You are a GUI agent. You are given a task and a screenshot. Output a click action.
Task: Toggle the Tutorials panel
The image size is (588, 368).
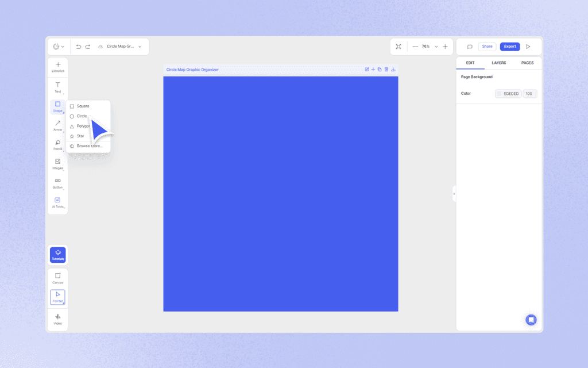point(57,255)
